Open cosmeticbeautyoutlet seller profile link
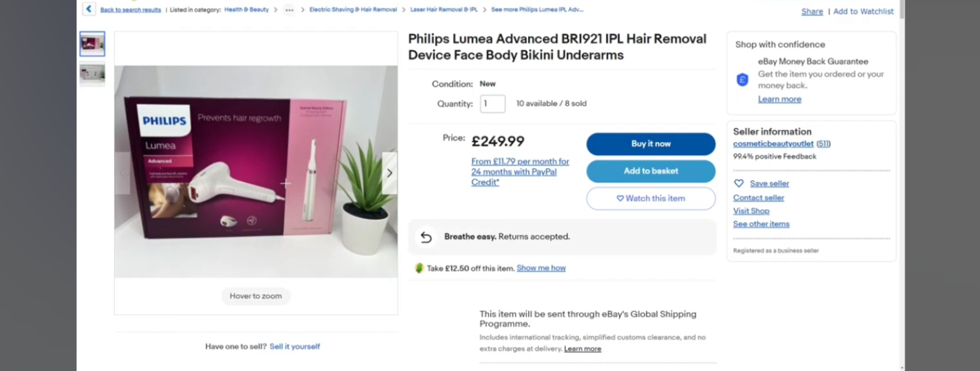The height and width of the screenshot is (371, 980). 773,144
